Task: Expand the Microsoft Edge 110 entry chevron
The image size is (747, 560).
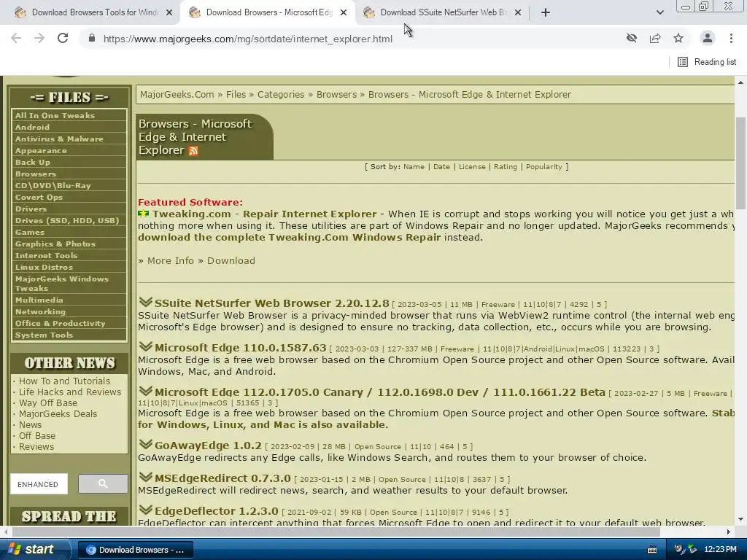Action: pos(145,346)
